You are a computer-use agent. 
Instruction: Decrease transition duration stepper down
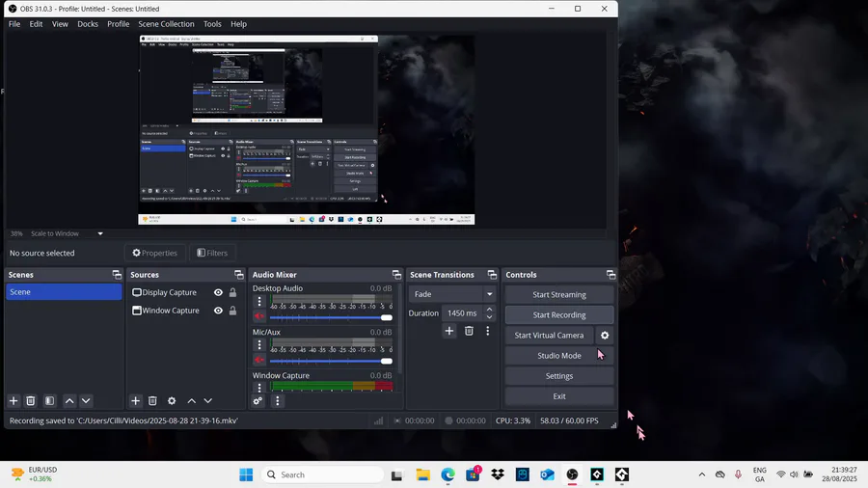[x=489, y=317]
